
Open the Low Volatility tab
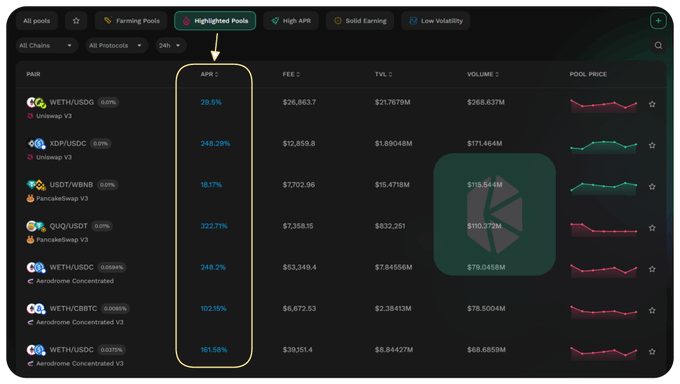(435, 21)
